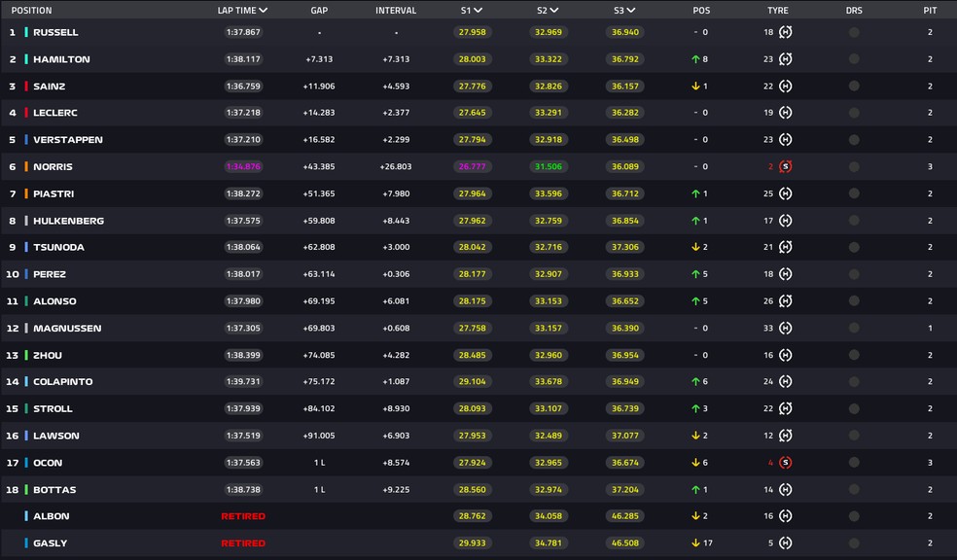Click Norris's purple fastest lap time
Viewport: 957px width, 560px height.
243,166
